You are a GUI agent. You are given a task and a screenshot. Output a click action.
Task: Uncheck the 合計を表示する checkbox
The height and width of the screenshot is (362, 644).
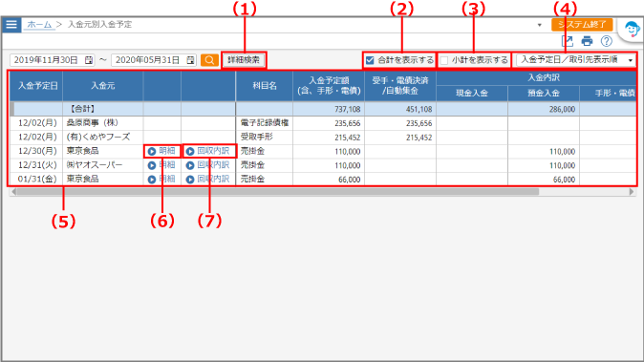tap(370, 60)
